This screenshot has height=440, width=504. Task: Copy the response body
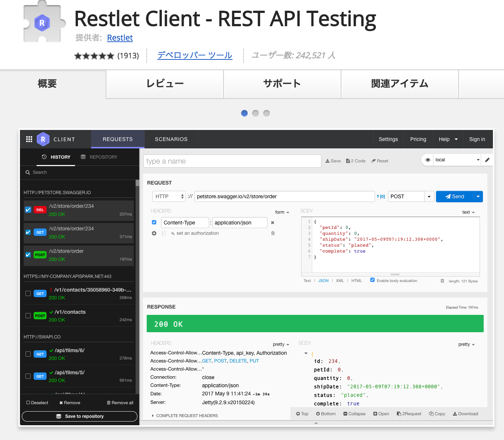click(x=437, y=414)
